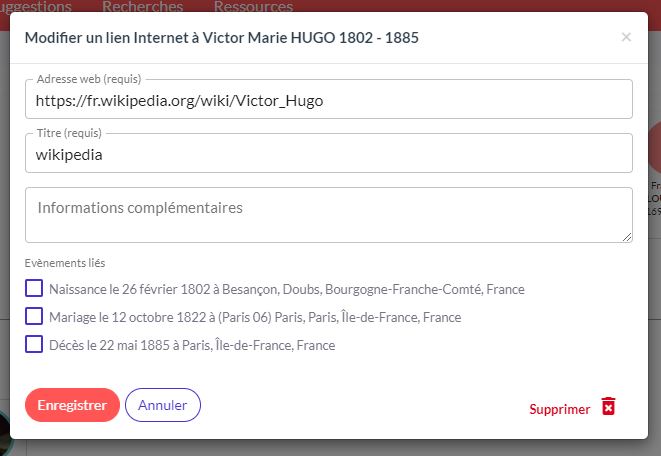Click the Evènements liés section heading
This screenshot has height=456, width=661.
(65, 263)
